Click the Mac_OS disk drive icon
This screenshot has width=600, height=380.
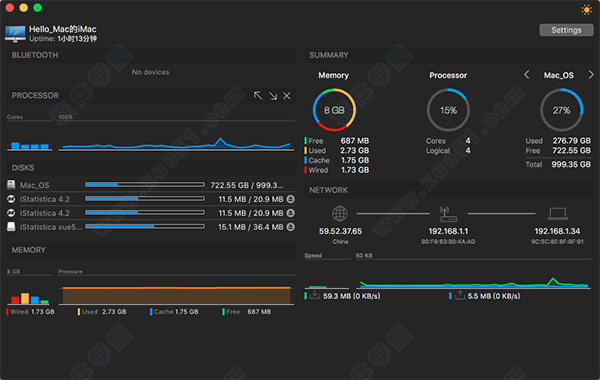click(x=11, y=185)
